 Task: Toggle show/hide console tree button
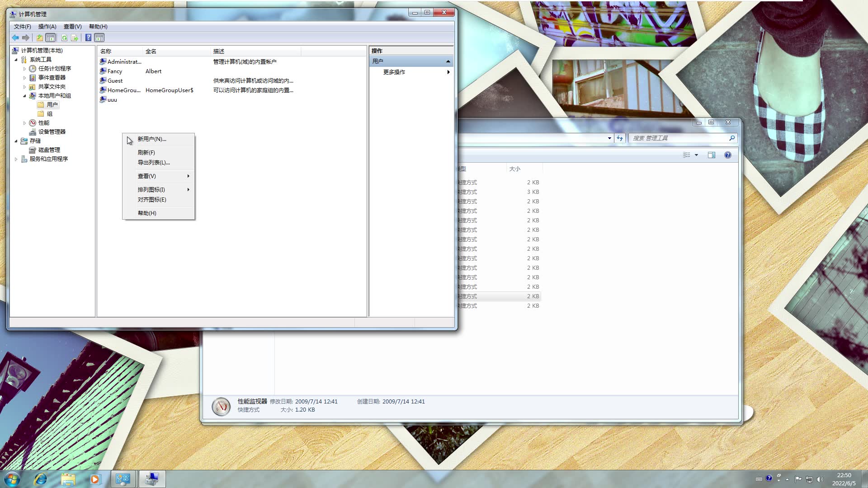click(x=51, y=38)
